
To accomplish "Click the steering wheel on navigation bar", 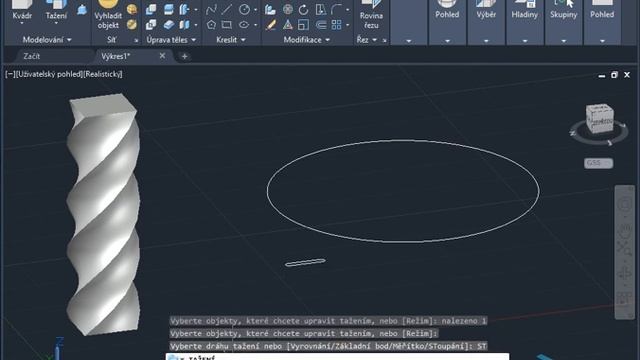I will [624, 204].
